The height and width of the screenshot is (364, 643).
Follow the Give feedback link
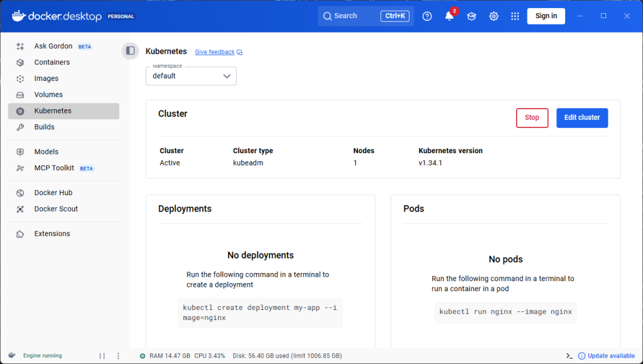pyautogui.click(x=215, y=52)
